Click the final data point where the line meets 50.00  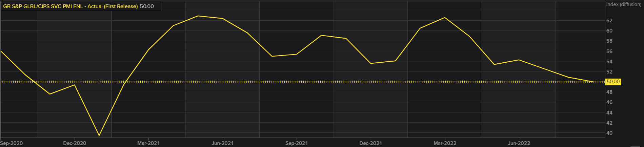tap(593, 82)
